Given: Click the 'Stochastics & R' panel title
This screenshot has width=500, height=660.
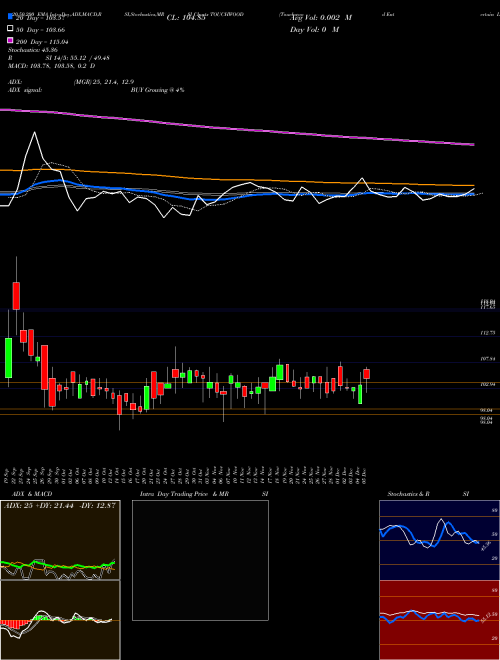Looking at the screenshot, I should (409, 494).
